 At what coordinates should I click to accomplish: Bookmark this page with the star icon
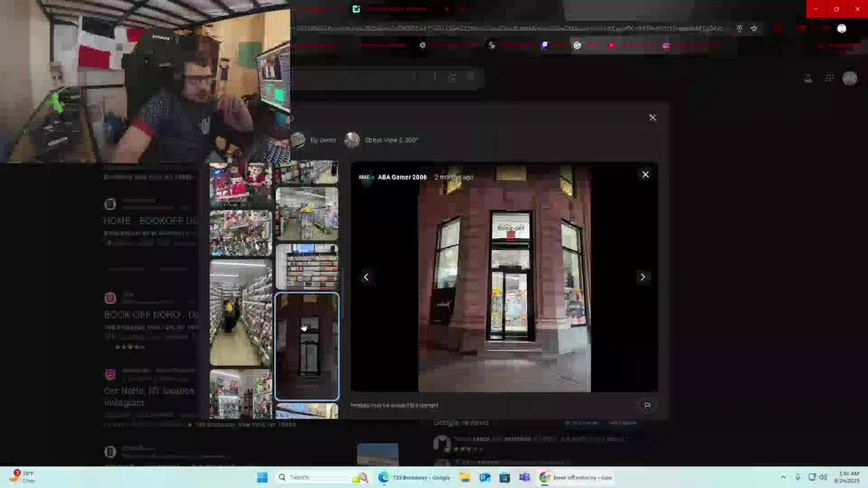pyautogui.click(x=753, y=28)
